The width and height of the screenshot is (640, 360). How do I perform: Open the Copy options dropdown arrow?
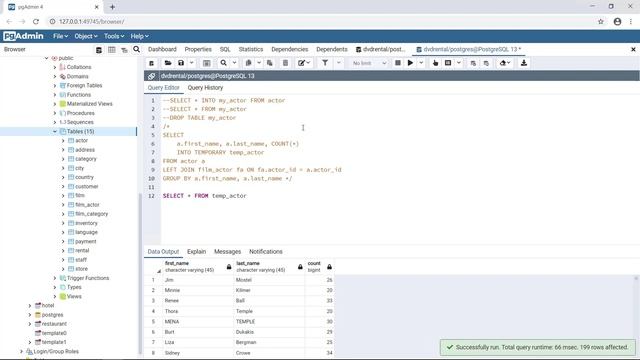click(x=259, y=63)
